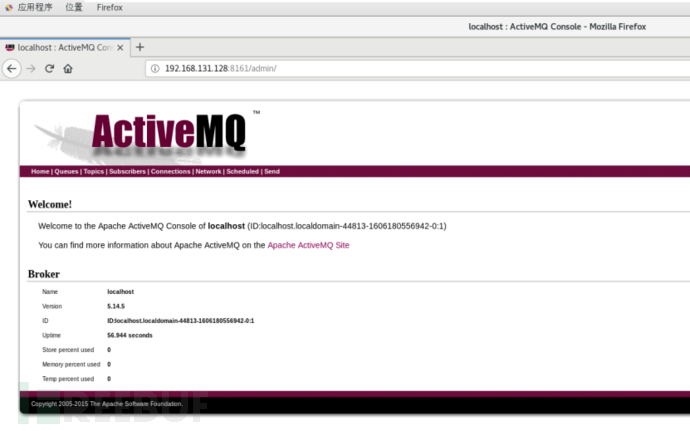Click the Store percent used label
This screenshot has width=690, height=431.
pyautogui.click(x=68, y=350)
